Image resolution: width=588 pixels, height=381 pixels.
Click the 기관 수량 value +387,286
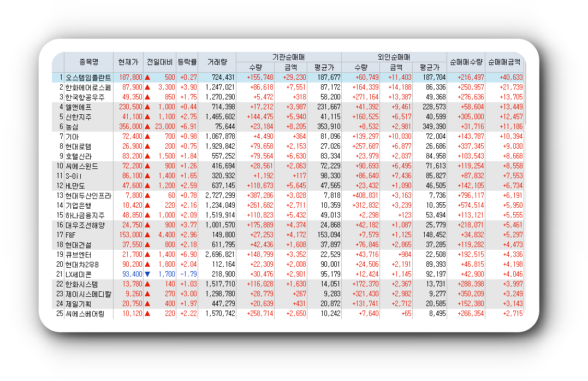pos(260,195)
